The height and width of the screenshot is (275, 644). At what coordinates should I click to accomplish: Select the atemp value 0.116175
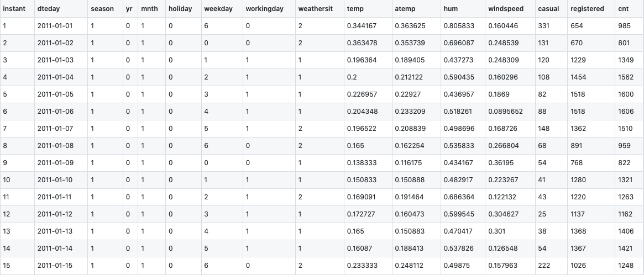409,163
